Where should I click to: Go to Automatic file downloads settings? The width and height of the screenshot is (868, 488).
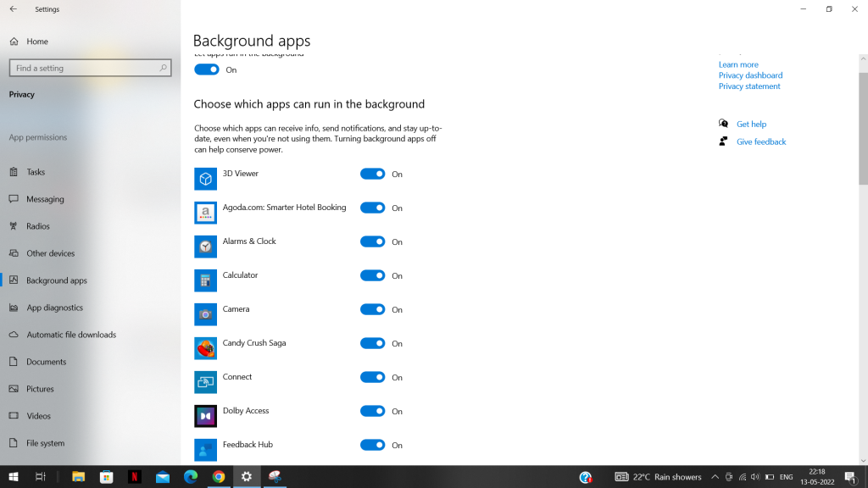pos(71,335)
